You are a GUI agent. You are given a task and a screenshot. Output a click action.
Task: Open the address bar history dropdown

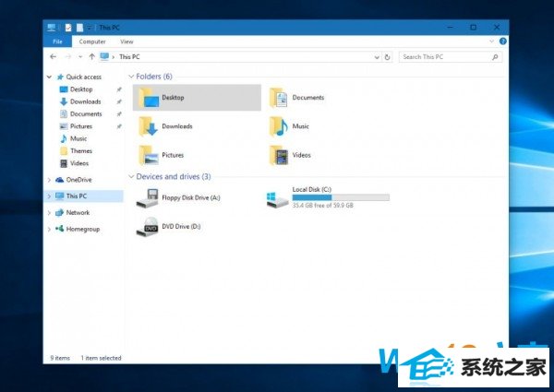[x=378, y=57]
